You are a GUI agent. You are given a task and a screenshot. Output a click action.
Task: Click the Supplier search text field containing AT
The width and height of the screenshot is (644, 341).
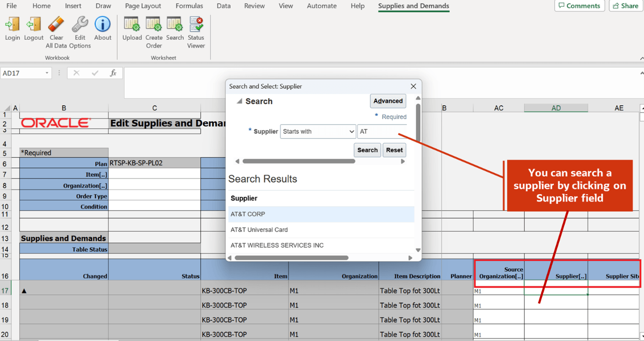[x=382, y=131]
